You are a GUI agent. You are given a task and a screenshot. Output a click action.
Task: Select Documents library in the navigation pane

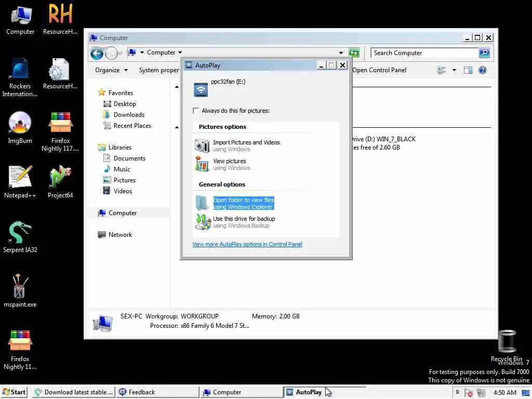[x=124, y=158]
